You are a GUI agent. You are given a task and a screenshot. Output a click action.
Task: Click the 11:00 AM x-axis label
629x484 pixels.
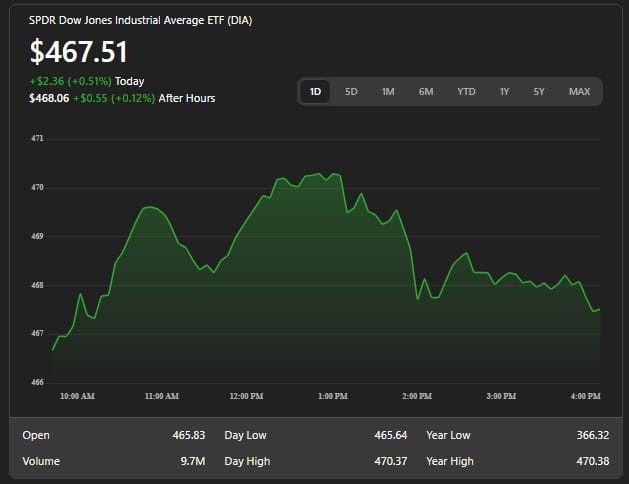[x=161, y=397]
